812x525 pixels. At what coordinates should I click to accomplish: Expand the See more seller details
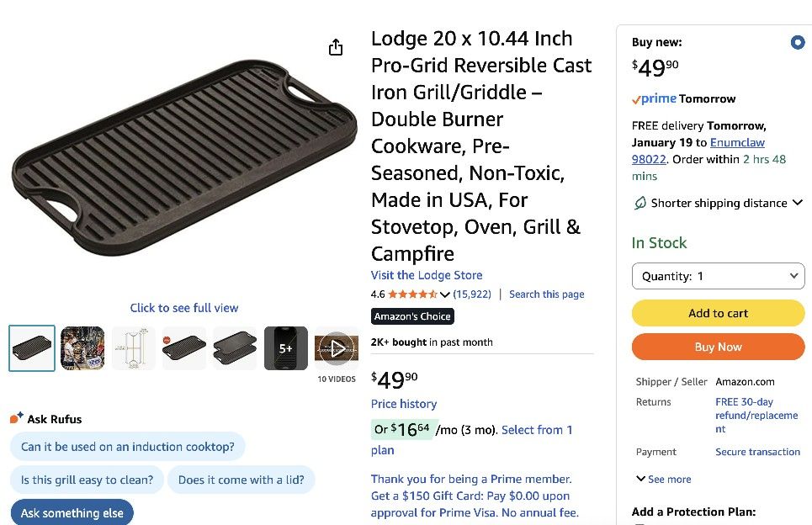click(x=664, y=479)
